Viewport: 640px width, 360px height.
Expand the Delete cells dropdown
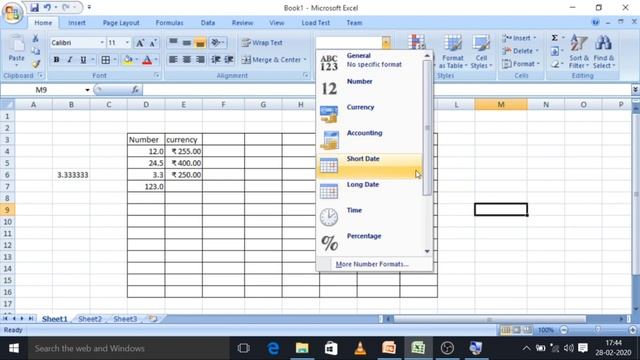click(x=537, y=51)
